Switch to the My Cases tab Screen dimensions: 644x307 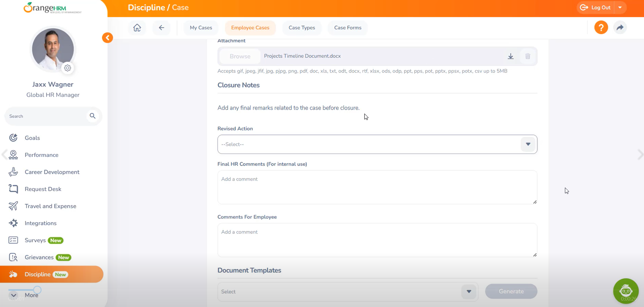pyautogui.click(x=201, y=28)
